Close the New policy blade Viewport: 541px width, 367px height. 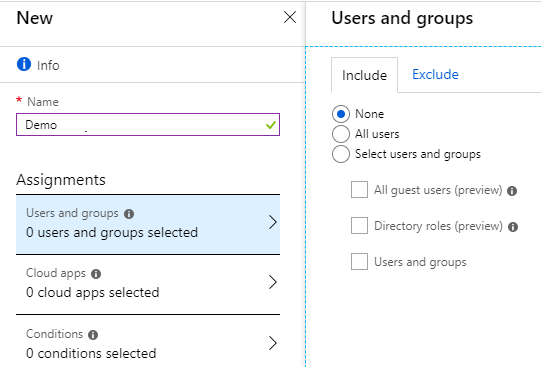(290, 17)
